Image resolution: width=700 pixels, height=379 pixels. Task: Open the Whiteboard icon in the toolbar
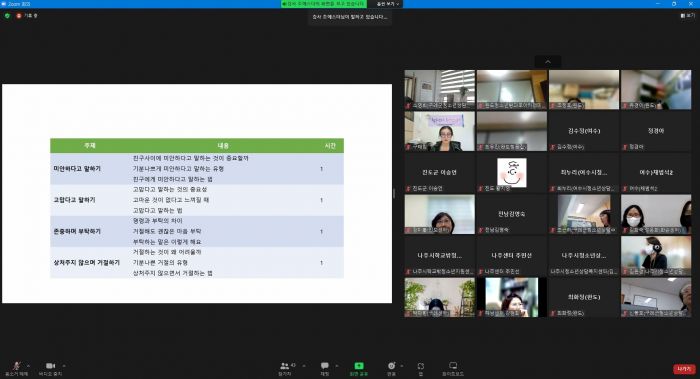point(453,368)
